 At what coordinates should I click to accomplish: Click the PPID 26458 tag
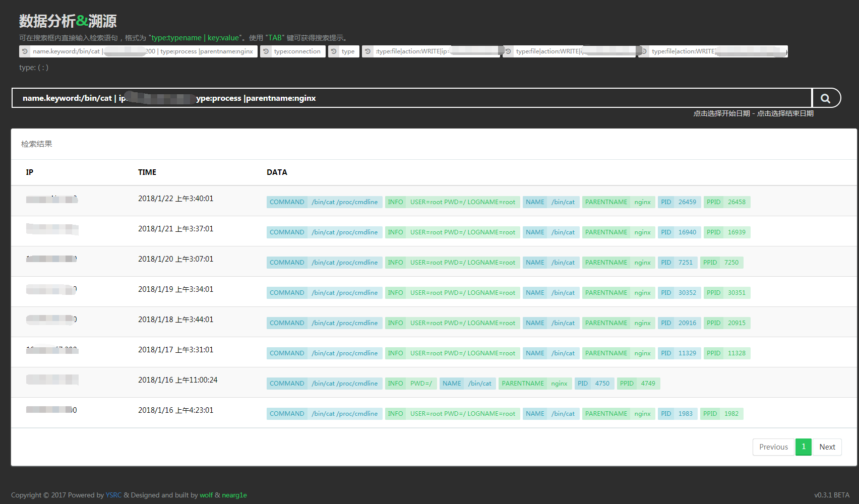727,202
